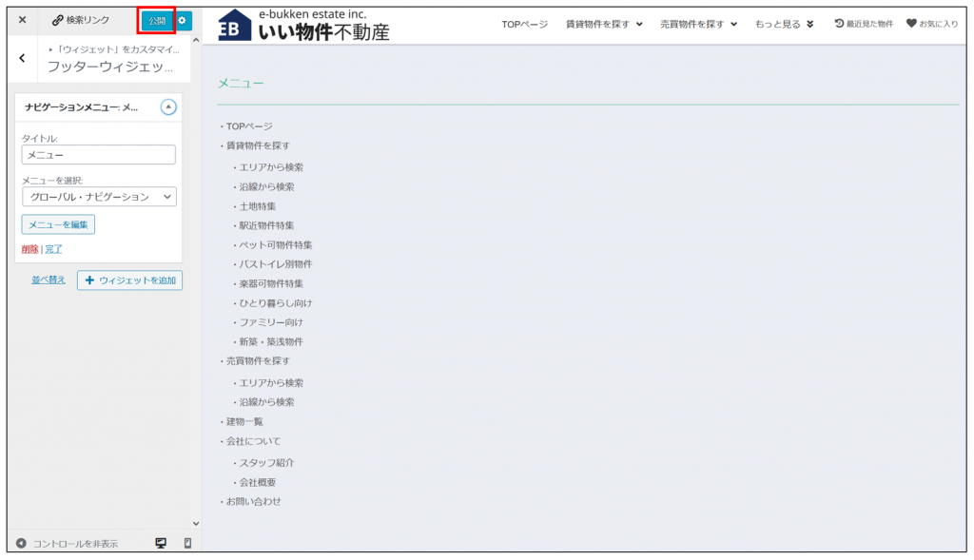This screenshot has width=974, height=560.
Task: Open the メニューを選択 dropdown
Action: point(99,197)
